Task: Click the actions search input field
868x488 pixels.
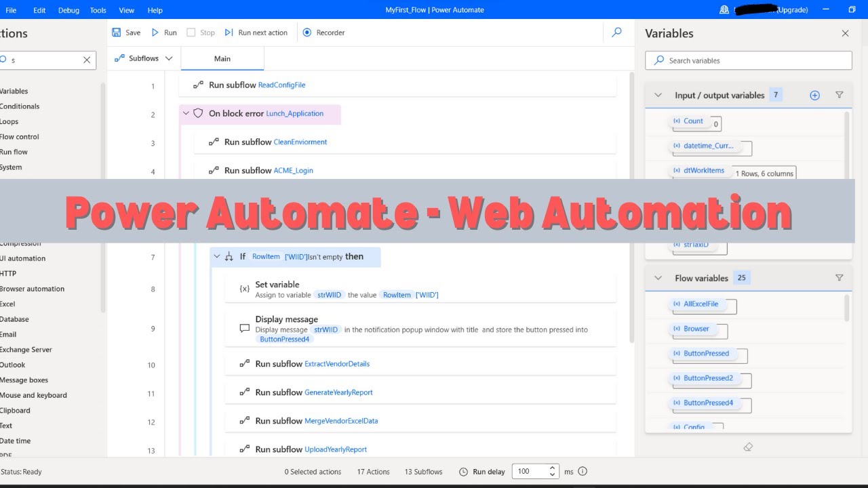Action: point(46,60)
